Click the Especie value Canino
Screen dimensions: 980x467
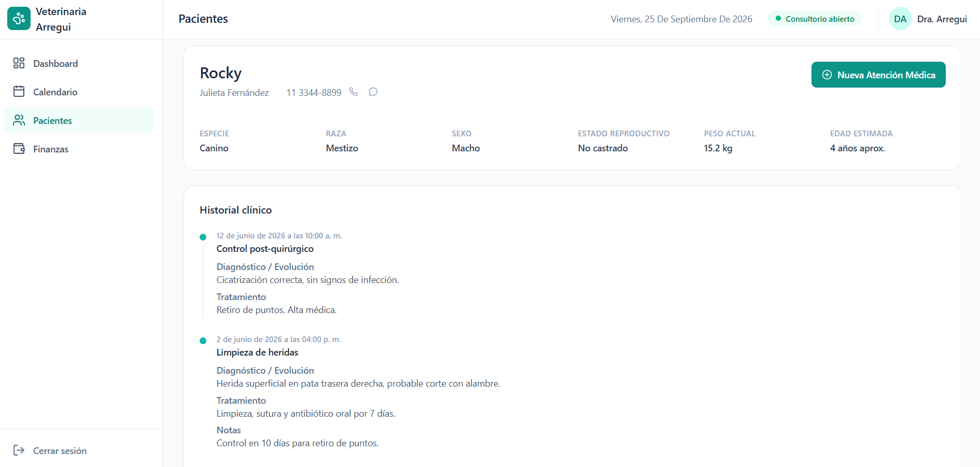tap(214, 148)
